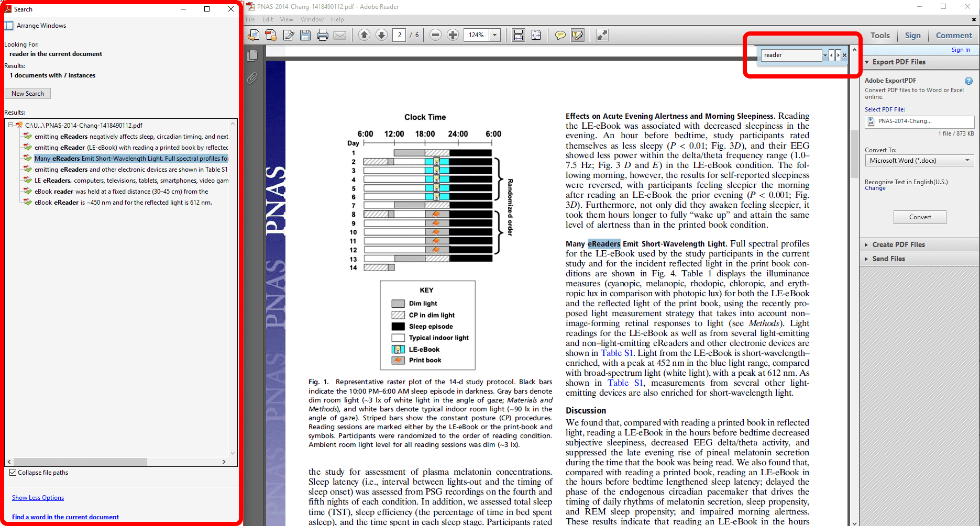The width and height of the screenshot is (980, 526).
Task: Click Find next arrow in find bar
Action: [838, 55]
